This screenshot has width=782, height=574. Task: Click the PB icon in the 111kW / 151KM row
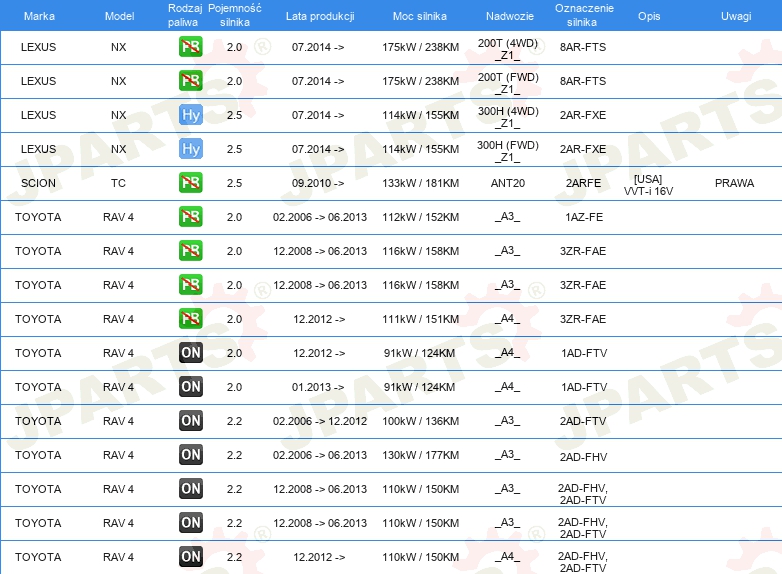click(x=191, y=319)
